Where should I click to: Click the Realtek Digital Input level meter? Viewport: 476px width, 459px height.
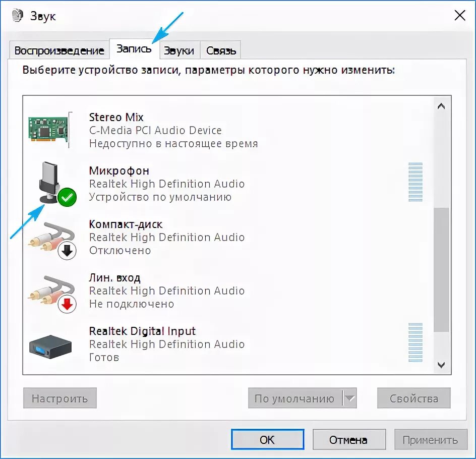coord(415,342)
